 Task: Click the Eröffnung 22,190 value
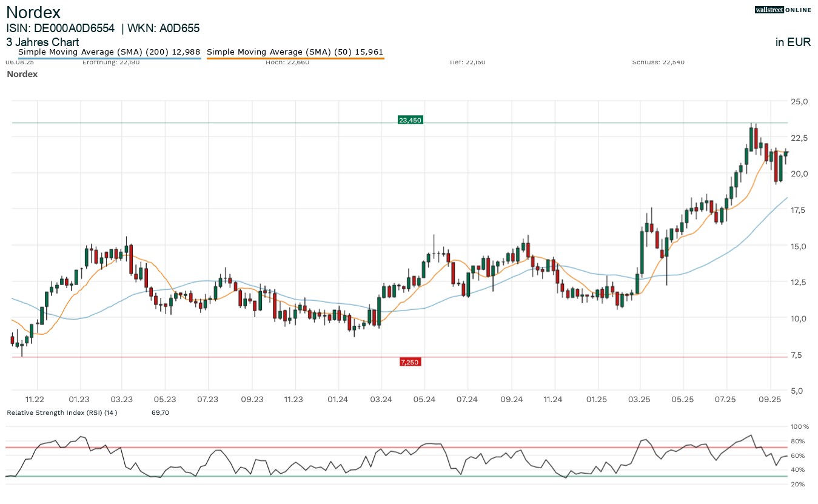[111, 62]
